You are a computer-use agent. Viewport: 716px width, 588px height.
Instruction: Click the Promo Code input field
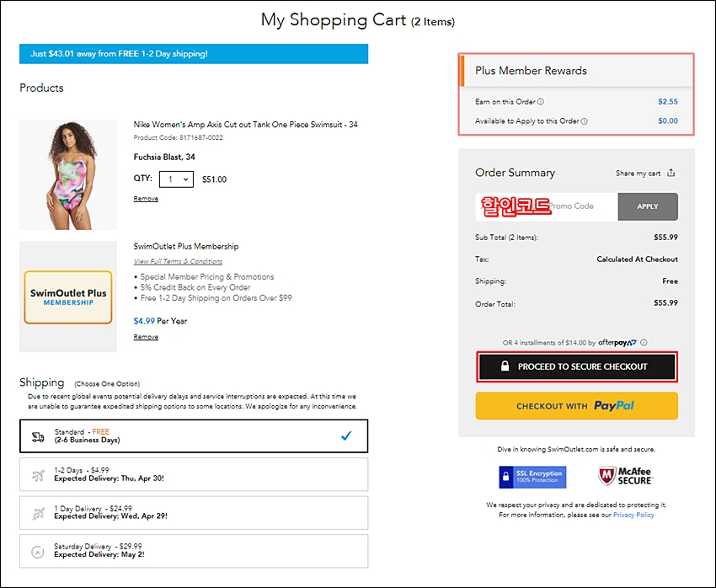pyautogui.click(x=547, y=206)
